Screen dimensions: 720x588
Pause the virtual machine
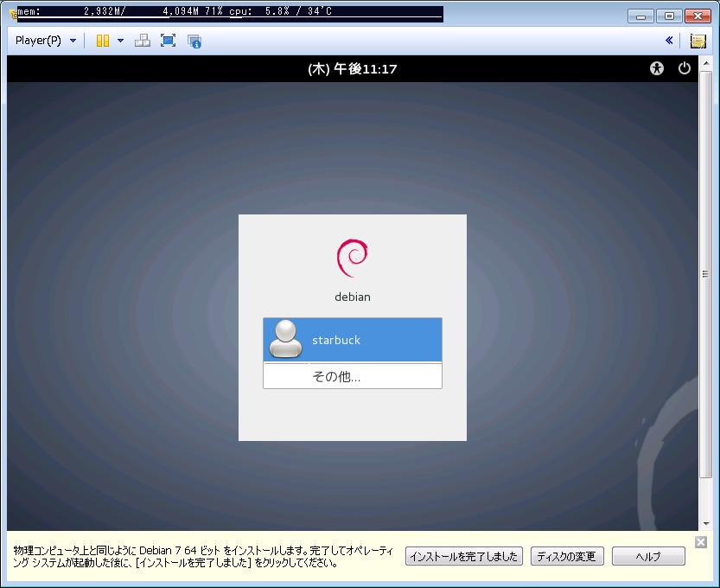102,41
